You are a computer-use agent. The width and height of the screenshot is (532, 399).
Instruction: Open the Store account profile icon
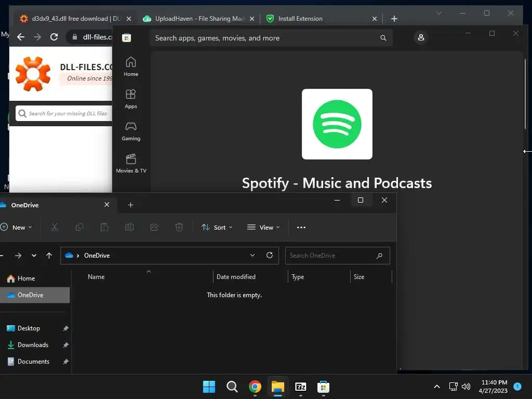[x=421, y=37]
